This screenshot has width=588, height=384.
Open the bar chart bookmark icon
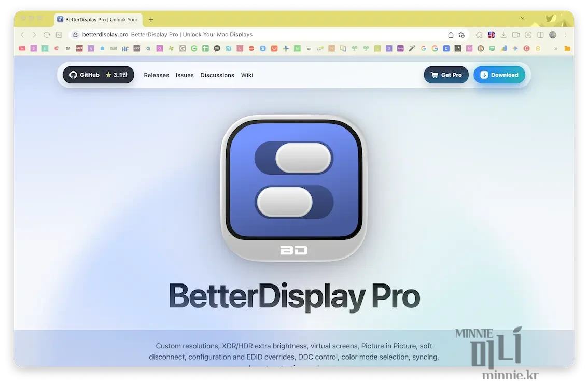(x=503, y=48)
